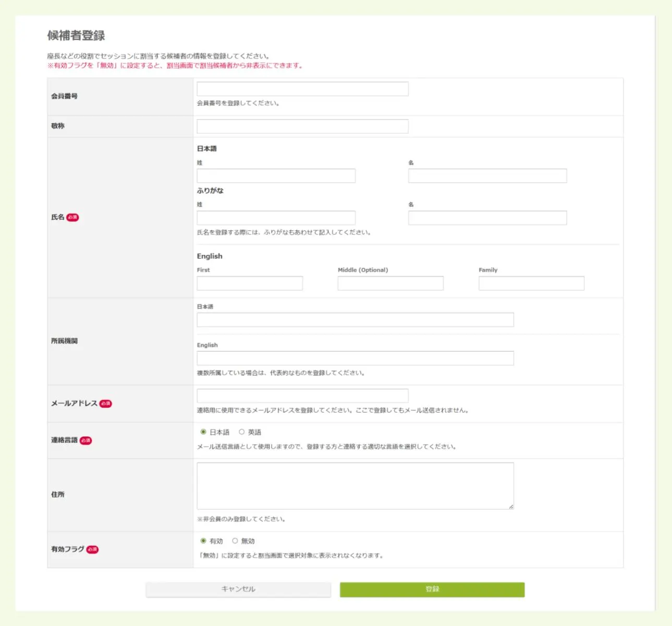Click the Family name field

click(531, 283)
